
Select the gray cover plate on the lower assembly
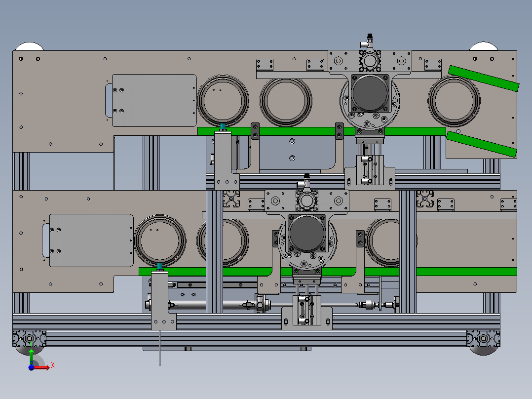click(91, 240)
